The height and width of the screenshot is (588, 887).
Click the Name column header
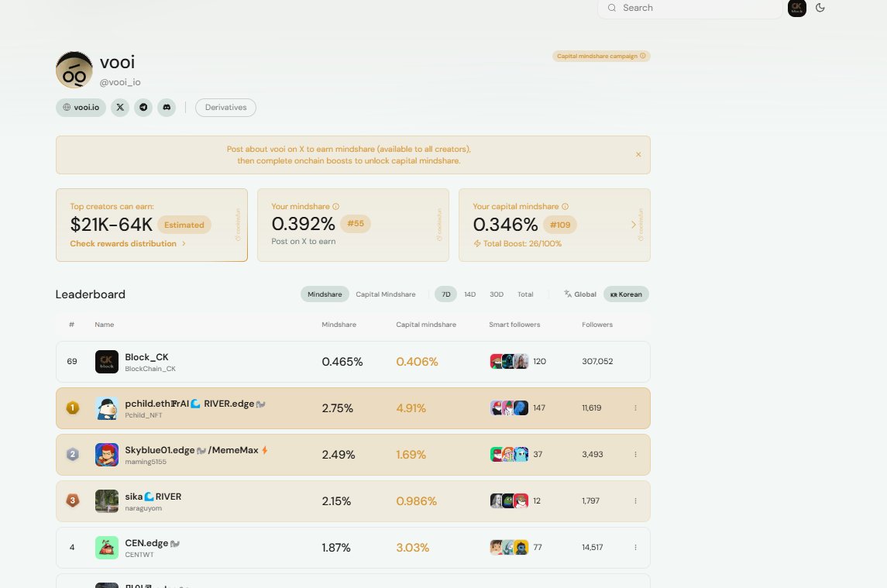pyautogui.click(x=104, y=325)
